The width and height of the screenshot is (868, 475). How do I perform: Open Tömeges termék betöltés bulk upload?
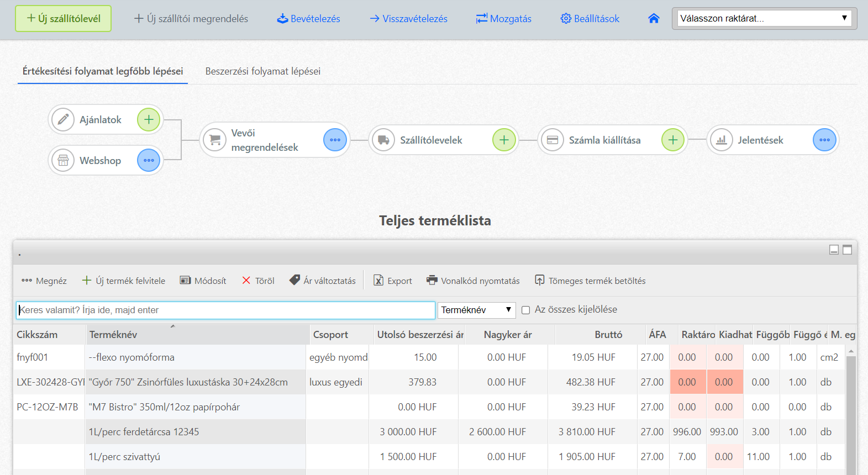[x=590, y=281]
